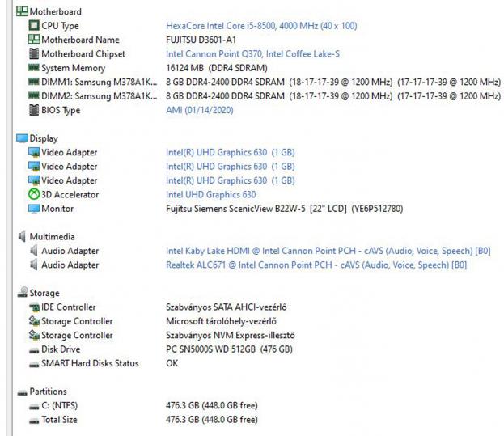Select the System Memory label

tap(74, 68)
